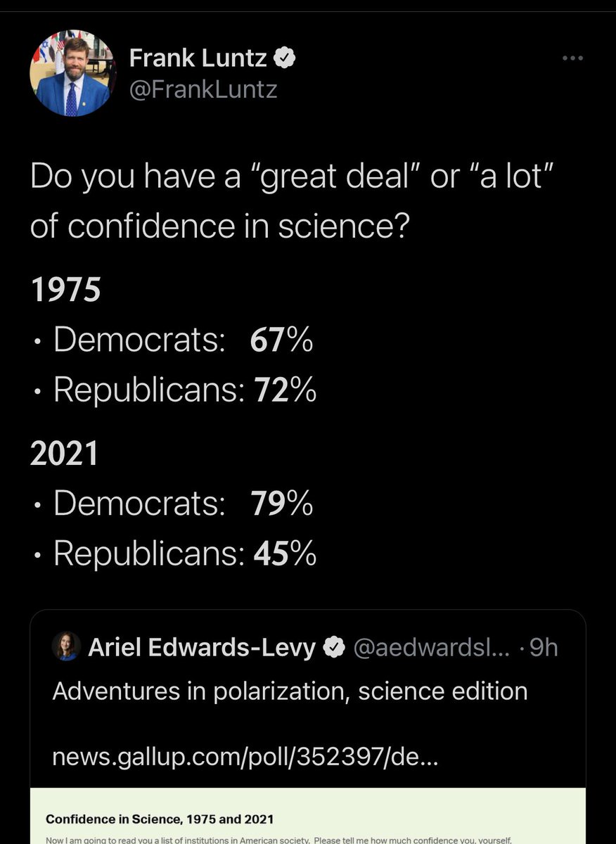
Task: Click the 'Republicans: 45%' line
Action: (184, 554)
